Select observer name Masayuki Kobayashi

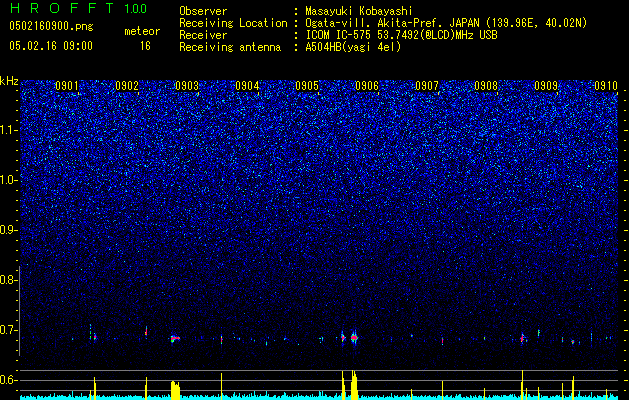point(359,11)
